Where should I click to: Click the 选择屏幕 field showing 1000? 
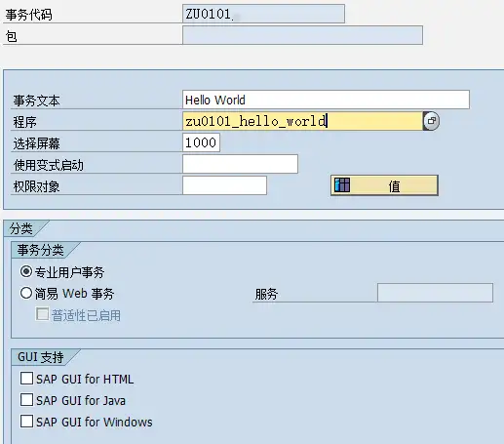(x=201, y=142)
